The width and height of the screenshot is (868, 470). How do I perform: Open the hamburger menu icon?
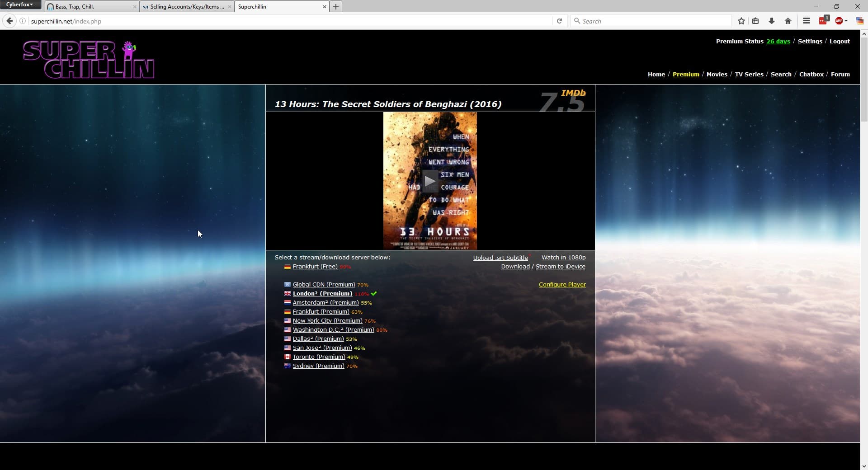tap(806, 21)
